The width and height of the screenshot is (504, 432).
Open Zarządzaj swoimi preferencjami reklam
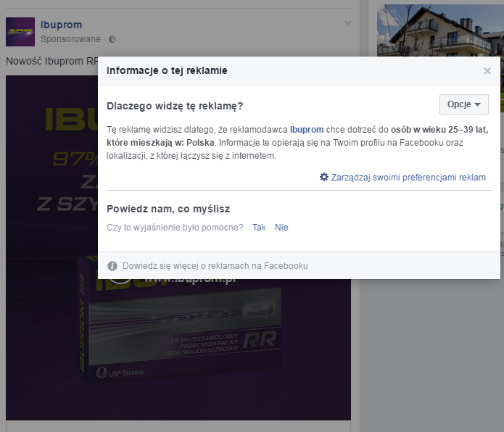(408, 178)
